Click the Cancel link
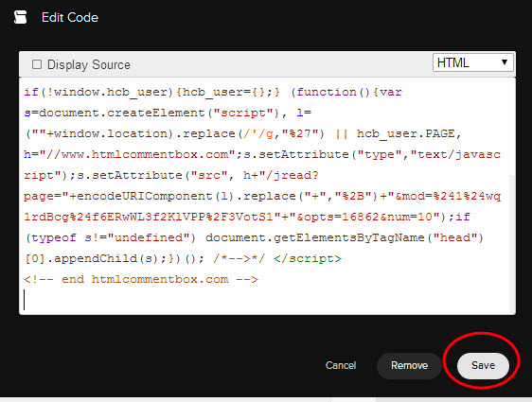532x402 pixels. click(x=341, y=365)
